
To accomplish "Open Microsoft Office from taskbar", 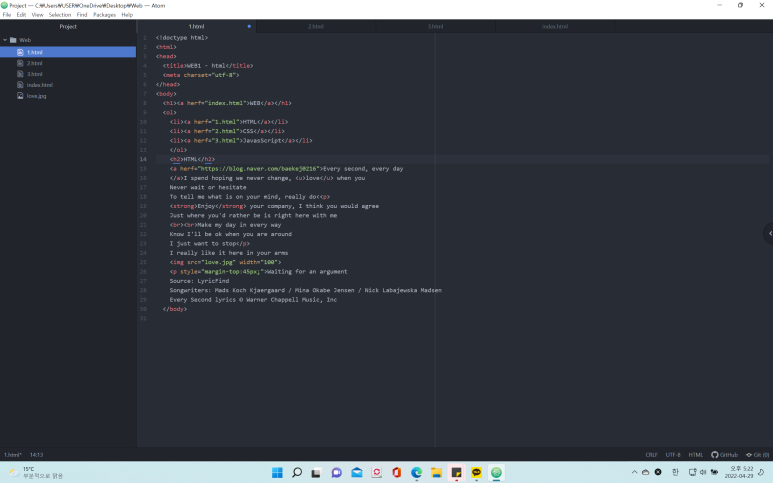I will click(396, 473).
